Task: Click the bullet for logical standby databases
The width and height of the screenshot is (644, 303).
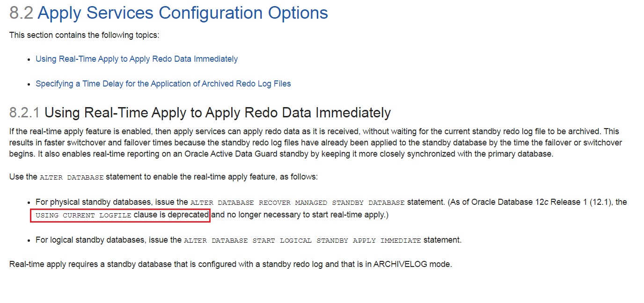Action: 30,240
